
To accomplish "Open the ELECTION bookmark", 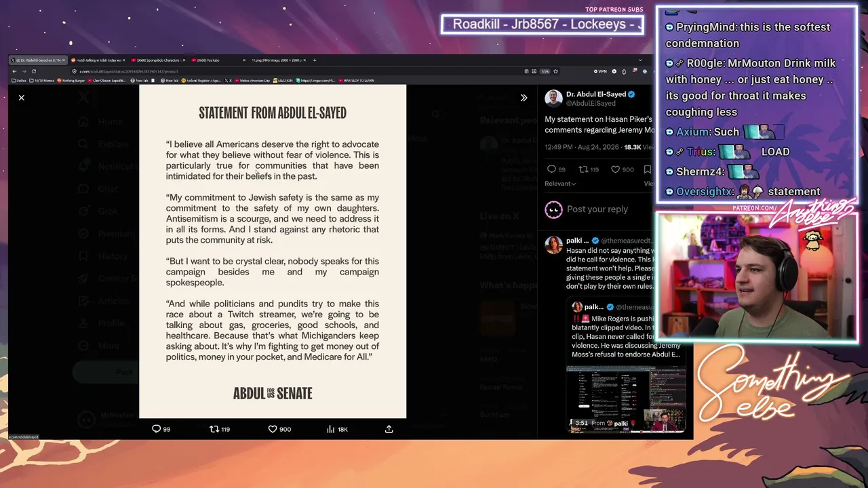I will [x=282, y=80].
